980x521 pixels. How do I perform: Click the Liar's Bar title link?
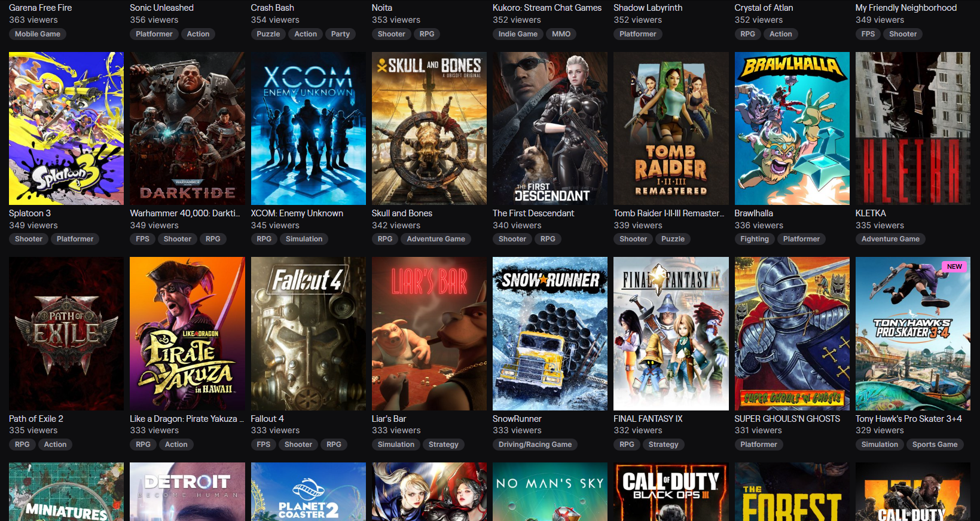tap(389, 419)
